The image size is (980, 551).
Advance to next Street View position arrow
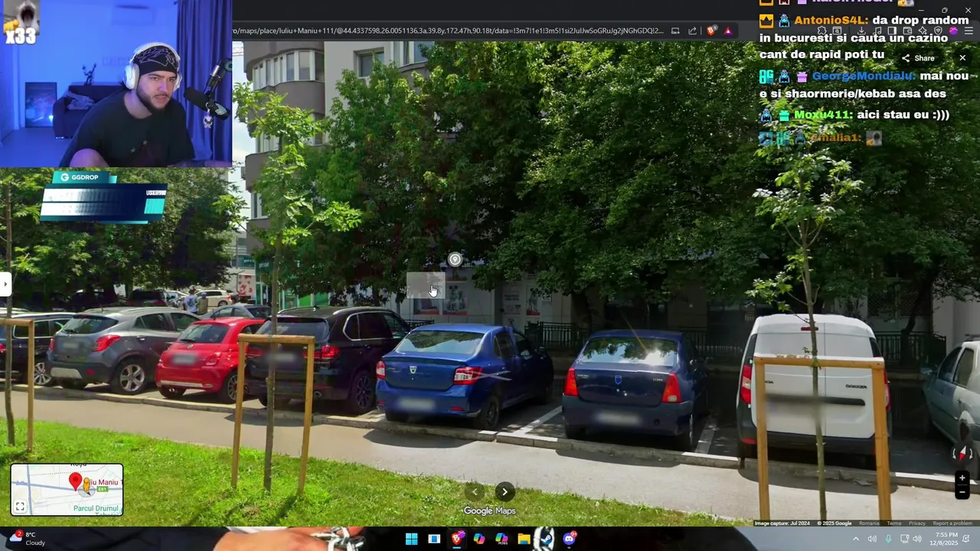[505, 492]
